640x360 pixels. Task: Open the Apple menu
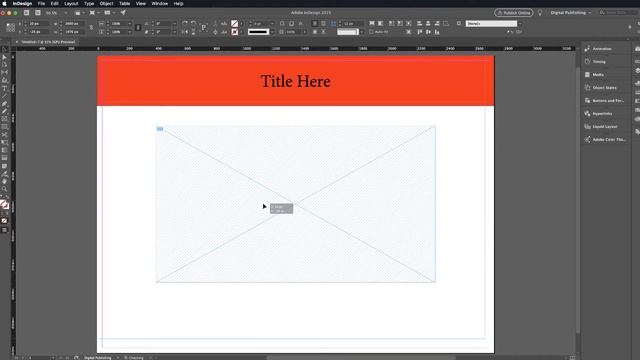coord(4,4)
